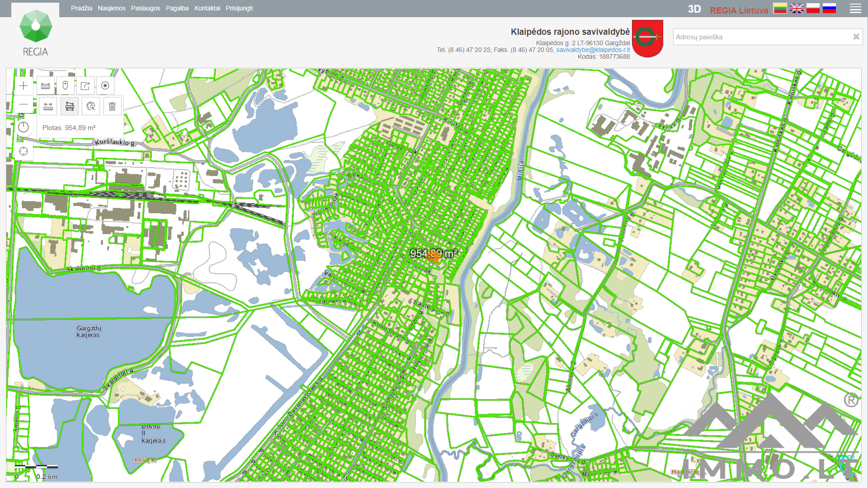Click the share map icon

[85, 86]
